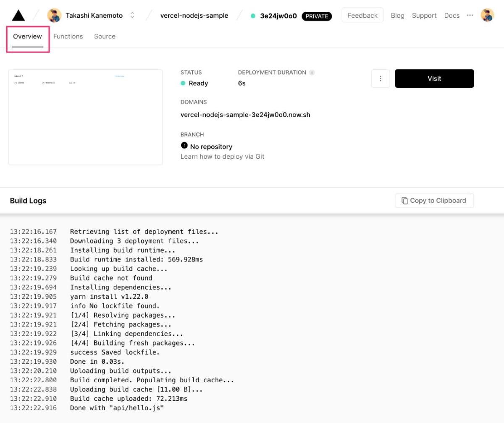Switch to the Overview tab
504x423 pixels.
[27, 37]
